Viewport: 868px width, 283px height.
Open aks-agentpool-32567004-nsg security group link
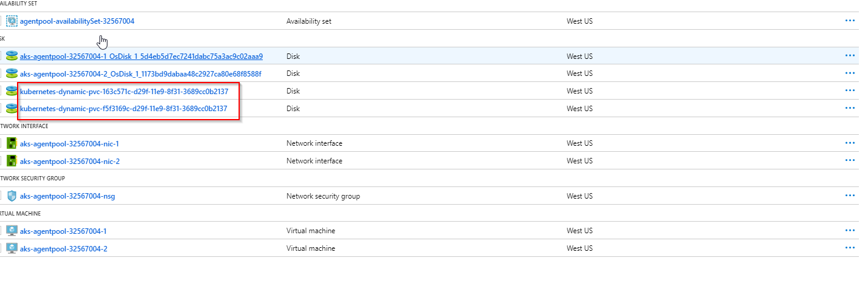68,196
